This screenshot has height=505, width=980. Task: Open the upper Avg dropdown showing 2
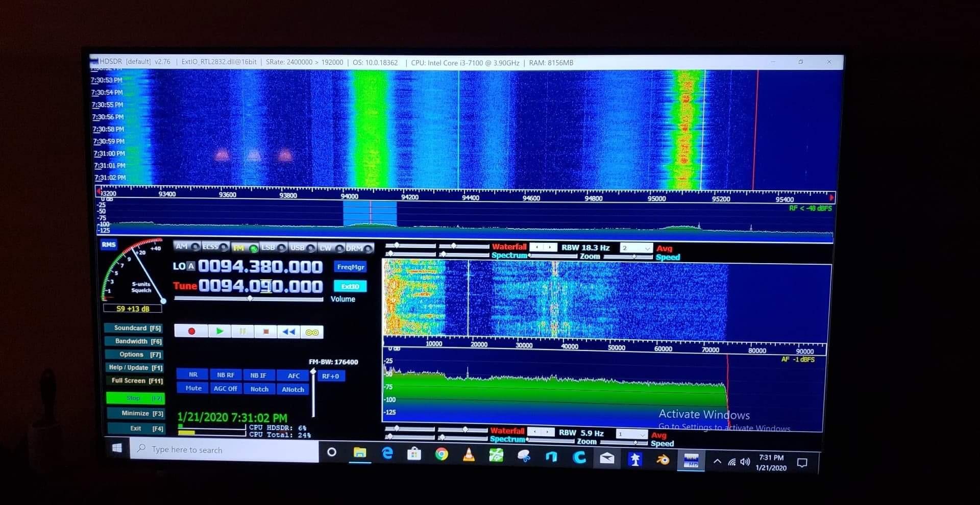[x=636, y=248]
